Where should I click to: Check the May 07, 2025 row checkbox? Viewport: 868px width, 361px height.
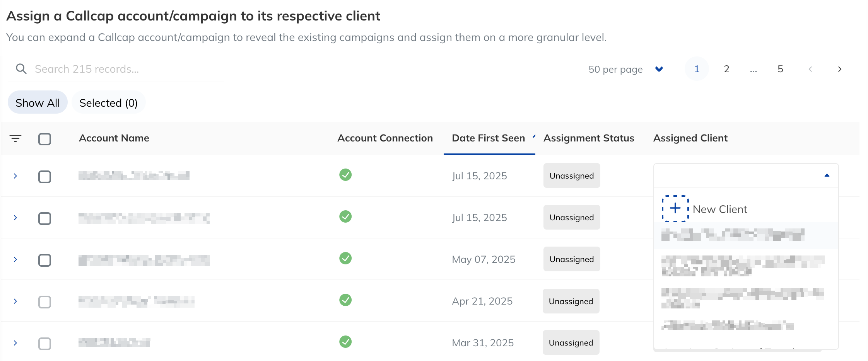click(x=45, y=260)
